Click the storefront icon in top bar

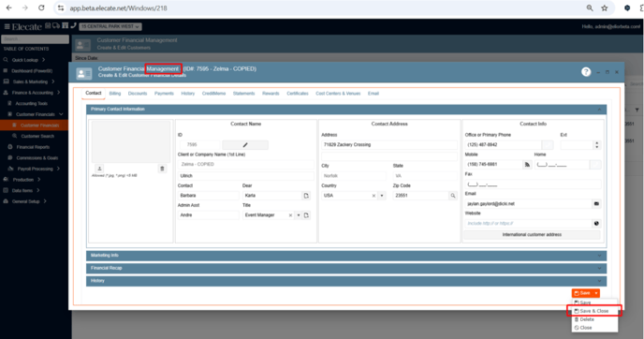point(65,26)
